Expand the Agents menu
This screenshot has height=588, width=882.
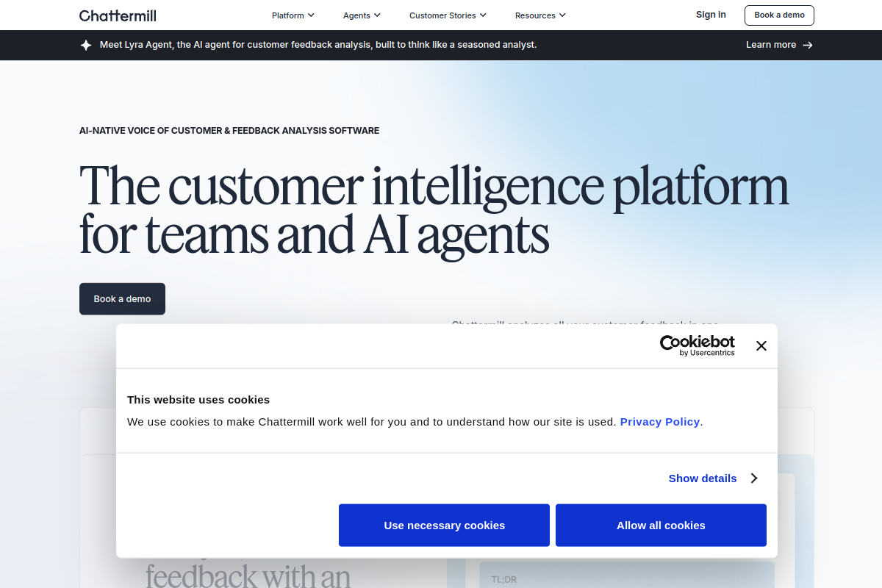362,15
